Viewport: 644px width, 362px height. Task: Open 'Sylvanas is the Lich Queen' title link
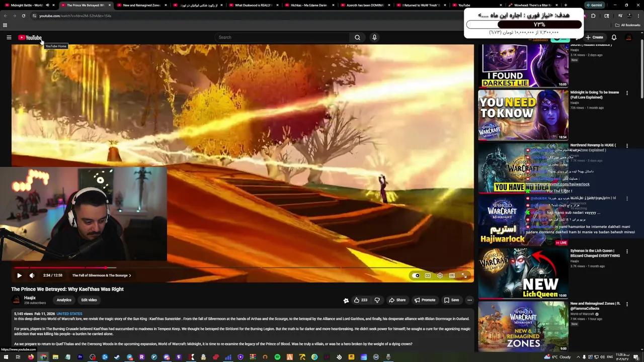pyautogui.click(x=595, y=253)
